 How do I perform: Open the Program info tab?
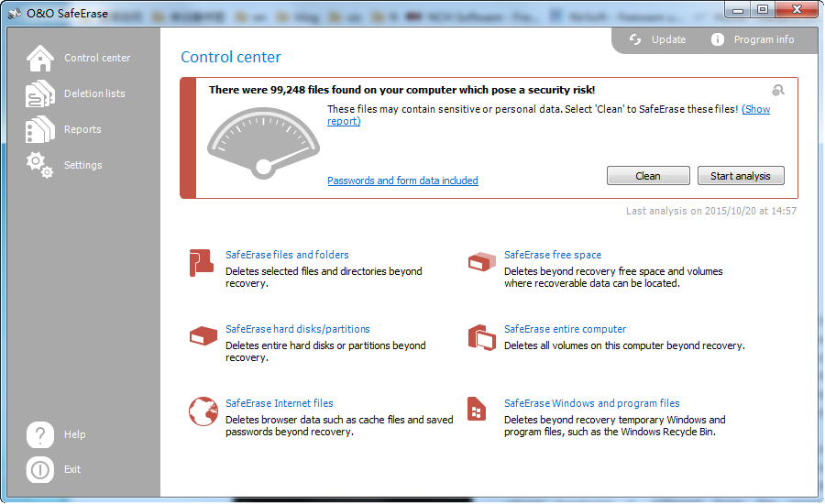coord(753,39)
